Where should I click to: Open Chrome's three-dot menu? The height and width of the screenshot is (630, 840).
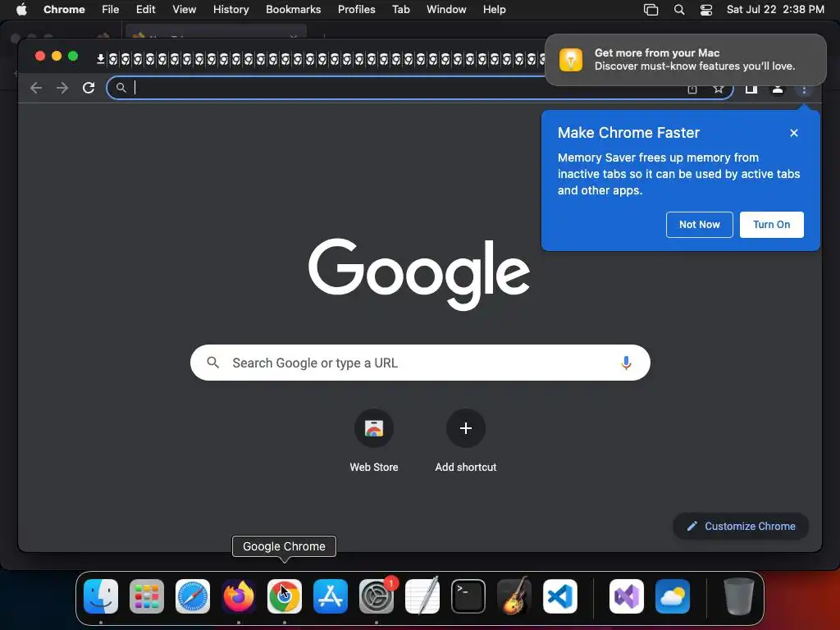(x=804, y=90)
